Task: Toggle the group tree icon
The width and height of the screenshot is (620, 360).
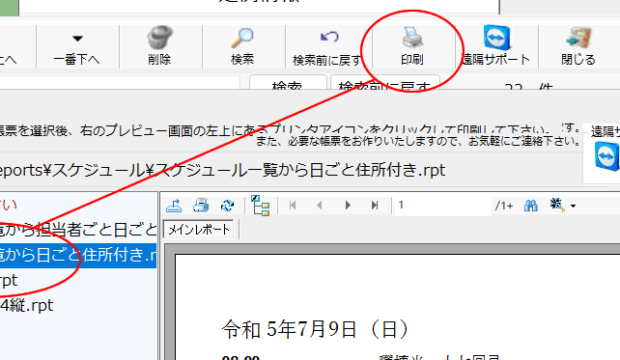Action: 260,205
